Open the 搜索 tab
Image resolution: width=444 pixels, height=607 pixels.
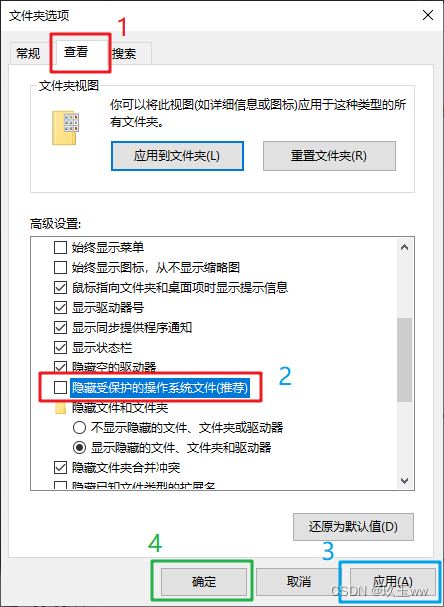point(125,53)
